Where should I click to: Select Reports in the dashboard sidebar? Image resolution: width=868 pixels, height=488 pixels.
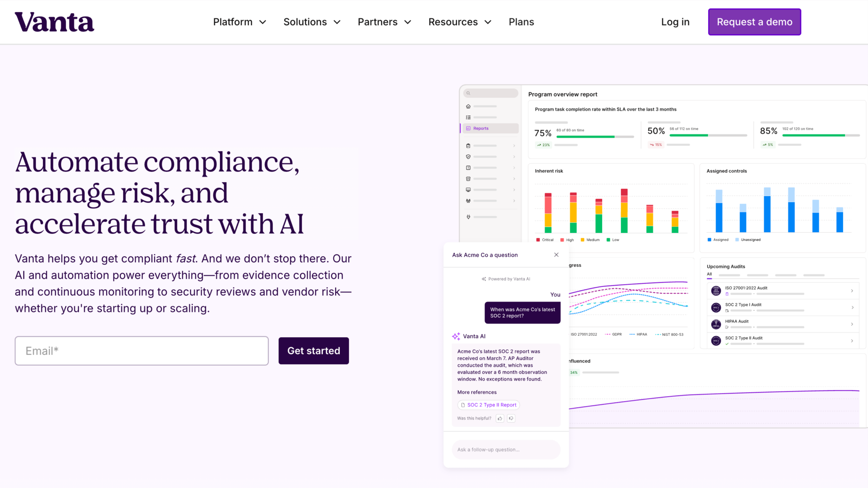click(481, 128)
